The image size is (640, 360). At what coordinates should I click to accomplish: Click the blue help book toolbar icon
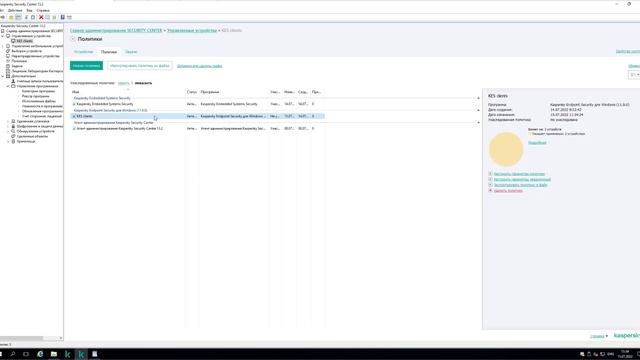point(62,17)
